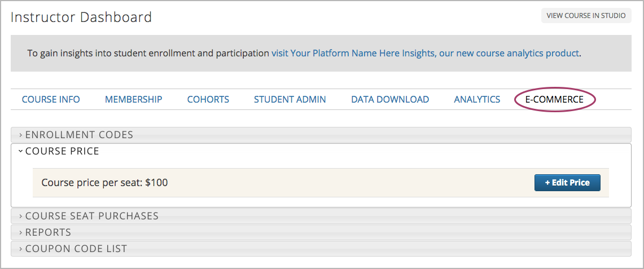Open the Membership tab
The height and width of the screenshot is (269, 644).
click(x=133, y=99)
